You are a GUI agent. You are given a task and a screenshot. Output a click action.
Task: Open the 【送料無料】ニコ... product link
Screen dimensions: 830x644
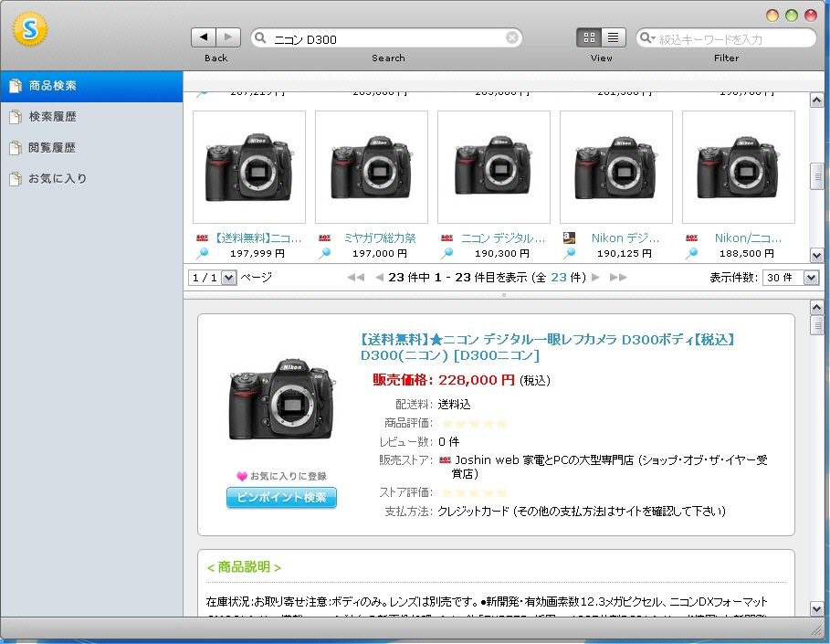[258, 238]
